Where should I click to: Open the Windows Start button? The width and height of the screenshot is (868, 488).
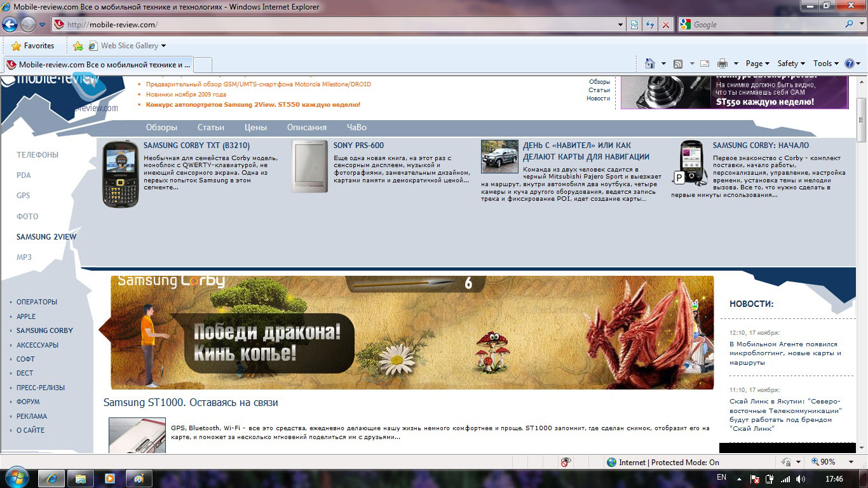point(17,478)
